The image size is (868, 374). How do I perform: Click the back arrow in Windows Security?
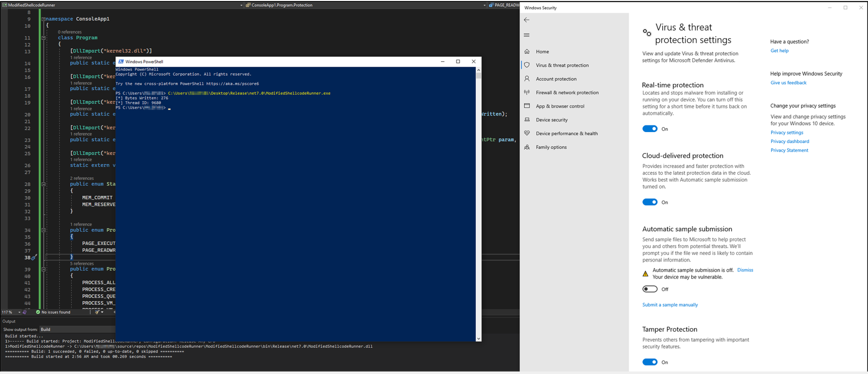pos(526,20)
